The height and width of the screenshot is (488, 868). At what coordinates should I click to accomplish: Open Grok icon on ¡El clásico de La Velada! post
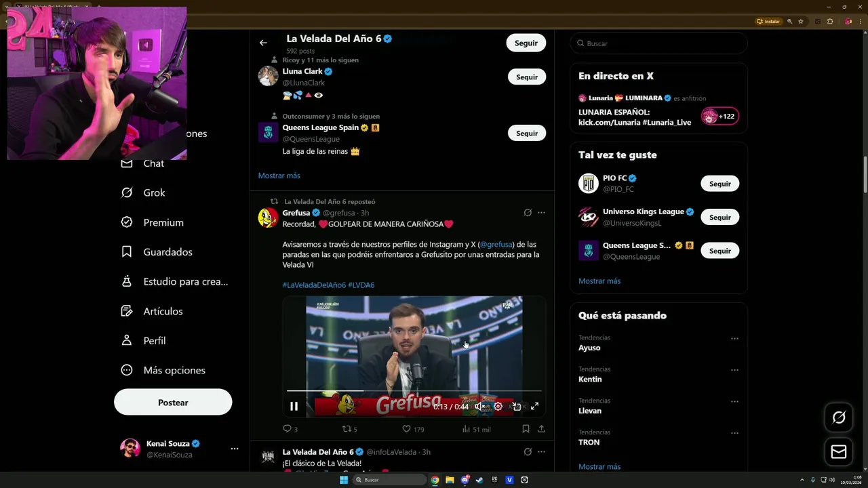pyautogui.click(x=528, y=452)
